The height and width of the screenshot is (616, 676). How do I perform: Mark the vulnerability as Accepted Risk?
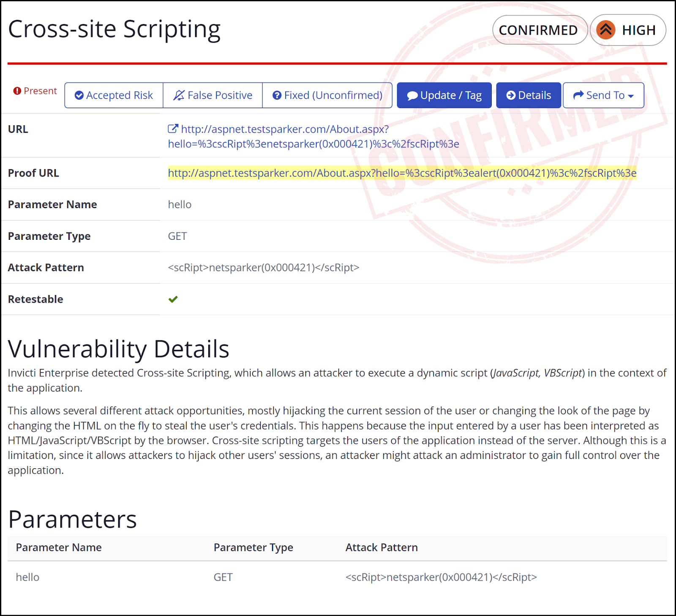click(114, 95)
